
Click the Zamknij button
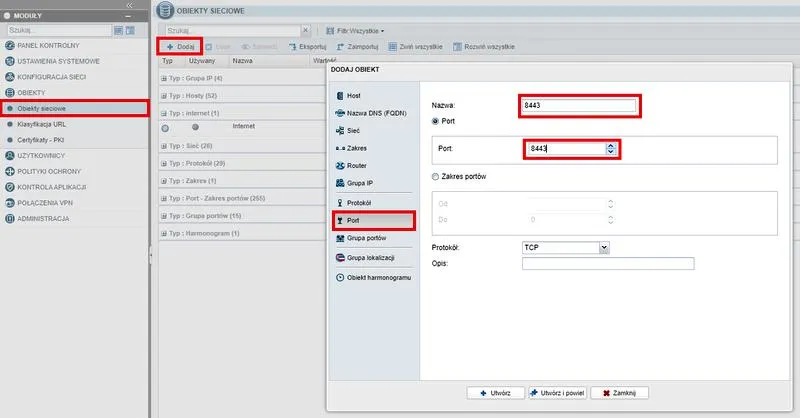click(620, 393)
